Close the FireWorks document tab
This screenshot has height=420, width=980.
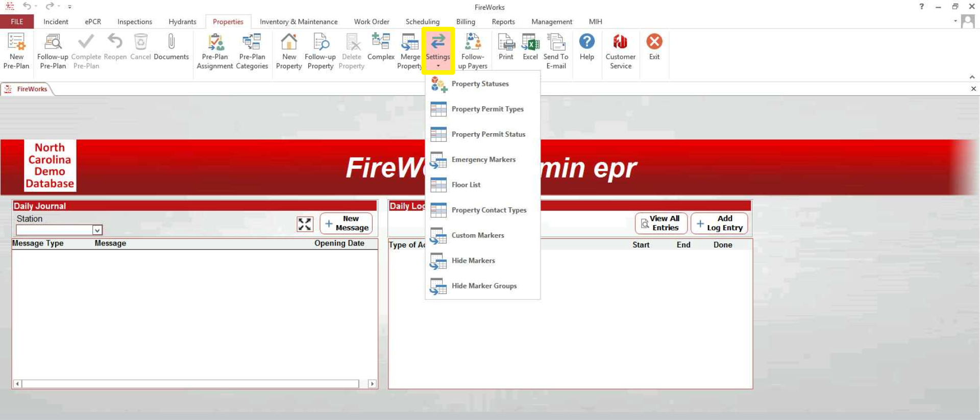pyautogui.click(x=973, y=89)
